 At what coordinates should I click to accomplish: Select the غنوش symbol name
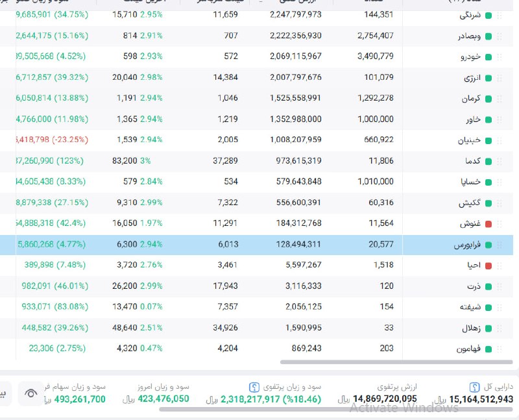click(470, 223)
